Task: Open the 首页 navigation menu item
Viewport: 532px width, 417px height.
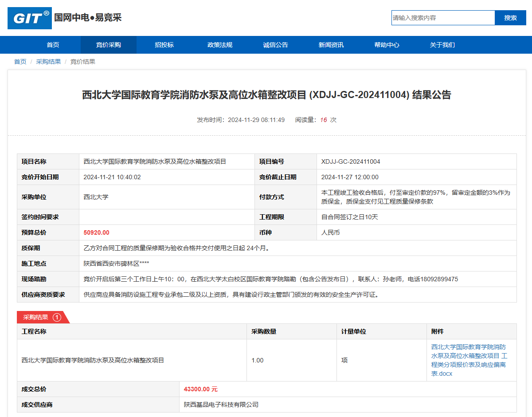Action: pos(53,45)
